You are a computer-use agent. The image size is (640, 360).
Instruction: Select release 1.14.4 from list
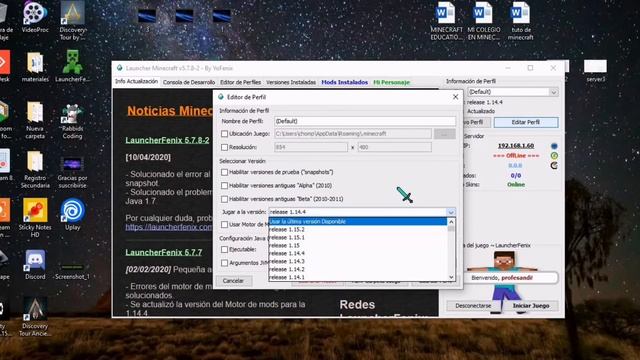[358, 253]
